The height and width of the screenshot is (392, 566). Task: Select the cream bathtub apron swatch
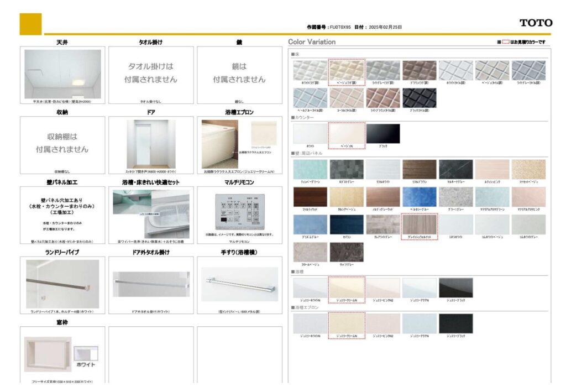(x=347, y=323)
